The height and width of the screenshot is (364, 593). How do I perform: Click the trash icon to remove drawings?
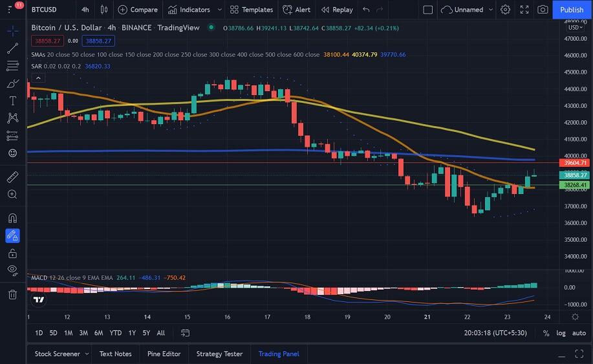point(12,295)
